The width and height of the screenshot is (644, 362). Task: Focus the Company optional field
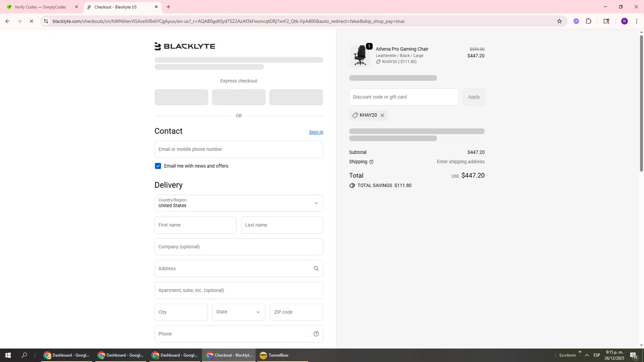239,247
